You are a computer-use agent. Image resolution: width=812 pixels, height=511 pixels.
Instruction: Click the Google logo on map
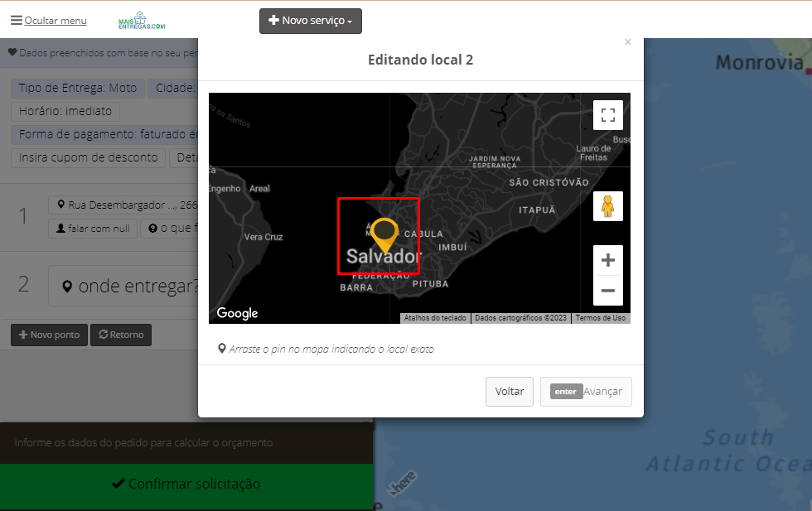[x=237, y=313]
